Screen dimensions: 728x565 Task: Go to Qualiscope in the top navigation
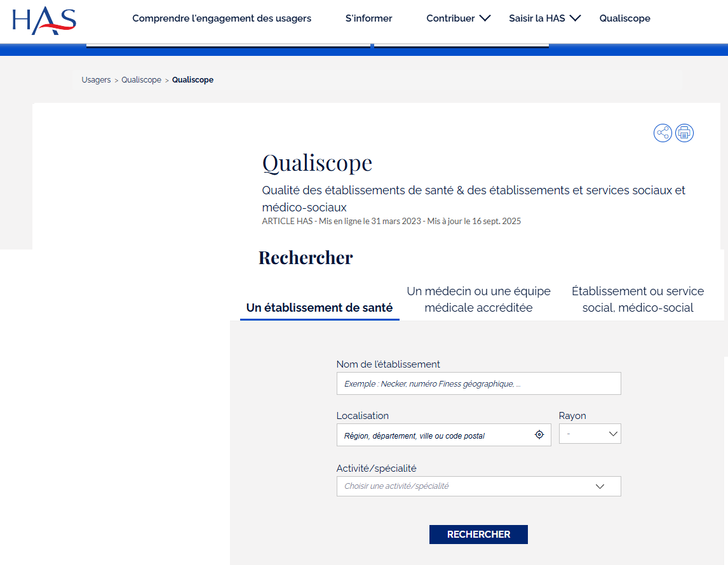coord(624,18)
